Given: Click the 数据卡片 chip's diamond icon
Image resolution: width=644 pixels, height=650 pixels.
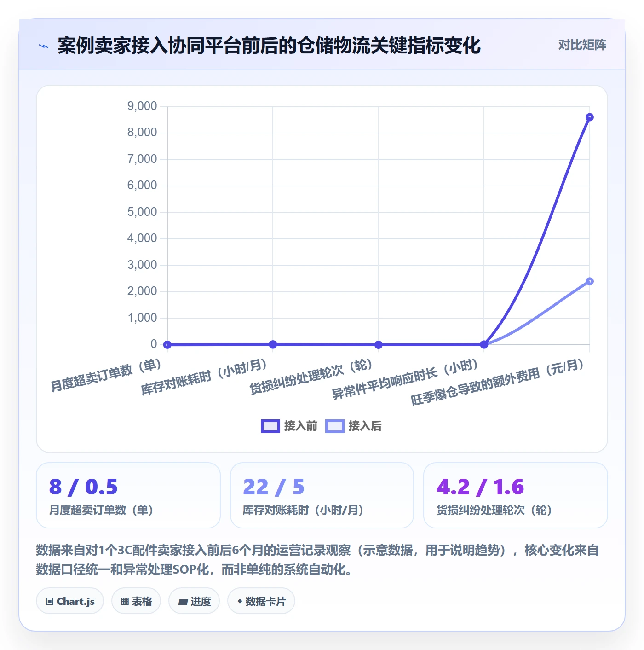Looking at the screenshot, I should pyautogui.click(x=240, y=601).
